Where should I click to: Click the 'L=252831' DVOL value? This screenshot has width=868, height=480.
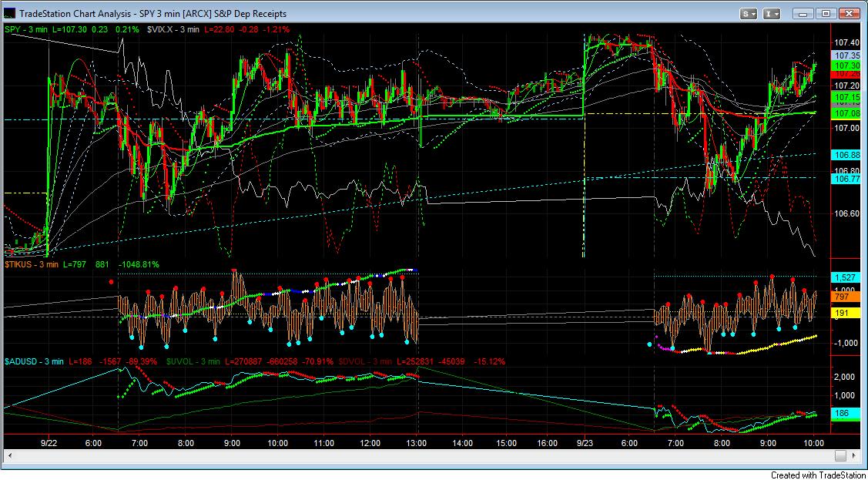coord(414,361)
